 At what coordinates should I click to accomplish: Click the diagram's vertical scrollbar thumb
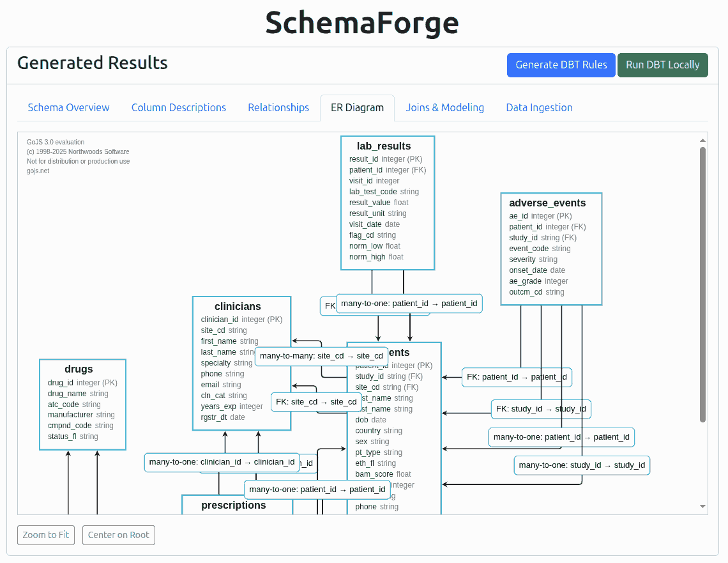pyautogui.click(x=702, y=284)
